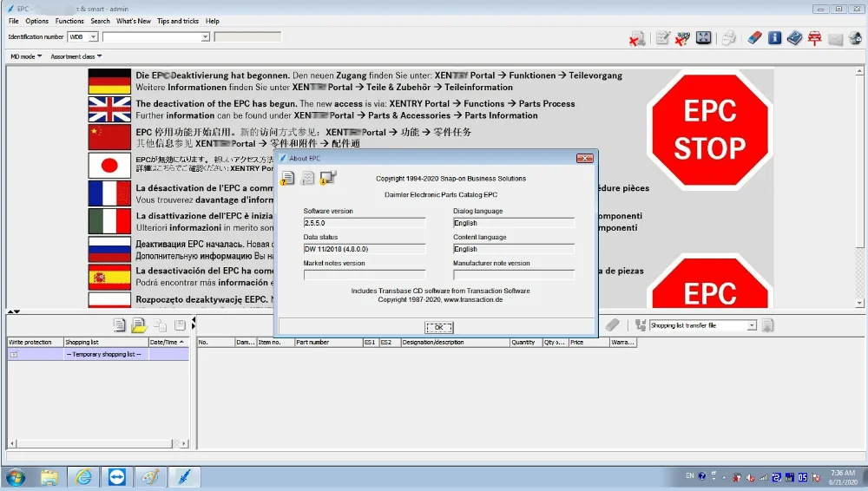Click the export document icon after transfer dropdown
The height and width of the screenshot is (491, 868).
click(x=767, y=325)
